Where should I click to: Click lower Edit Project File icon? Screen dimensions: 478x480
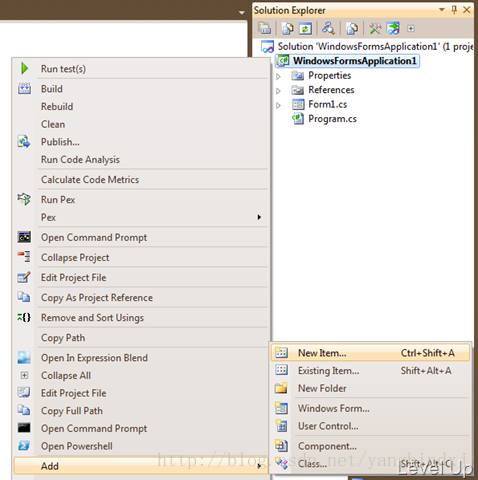[x=24, y=392]
